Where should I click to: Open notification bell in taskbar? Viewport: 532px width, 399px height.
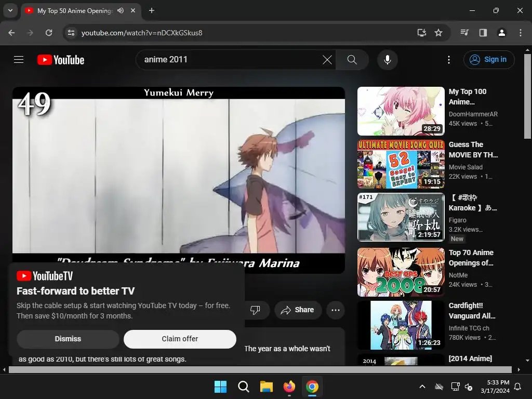(x=518, y=387)
